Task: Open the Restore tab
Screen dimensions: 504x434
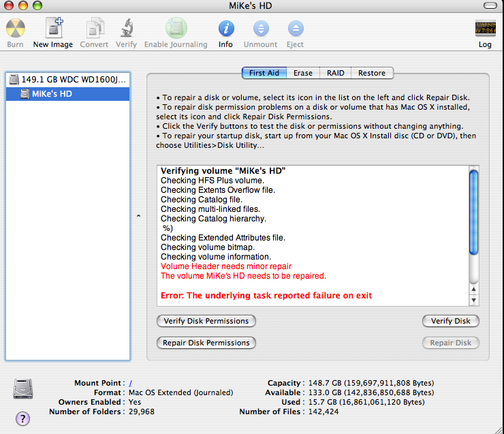Action: tap(372, 73)
